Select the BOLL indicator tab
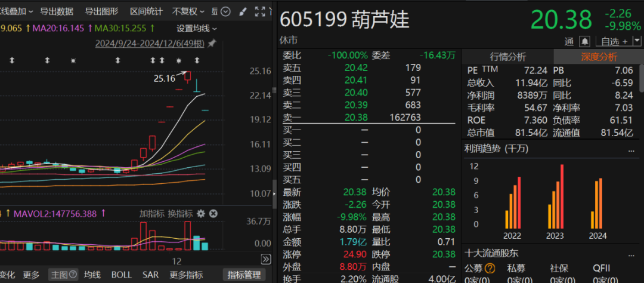Screen dimensions: 644x283 (x=122, y=275)
